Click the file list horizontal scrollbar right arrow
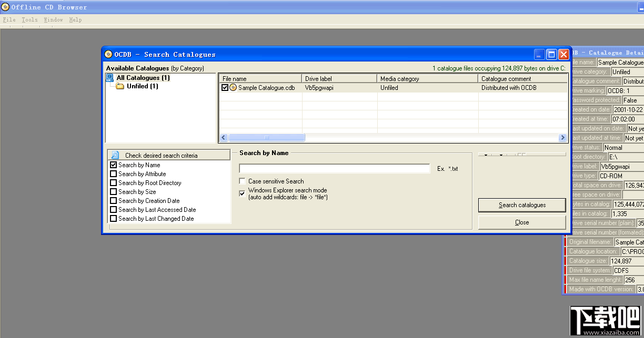Screen dimensions: 644x338 pos(563,137)
